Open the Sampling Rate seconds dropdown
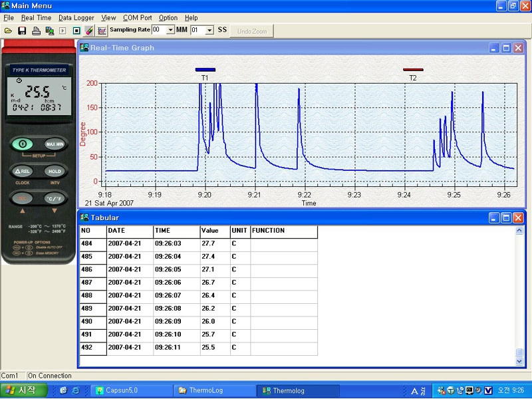This screenshot has width=532, height=399. tap(209, 30)
